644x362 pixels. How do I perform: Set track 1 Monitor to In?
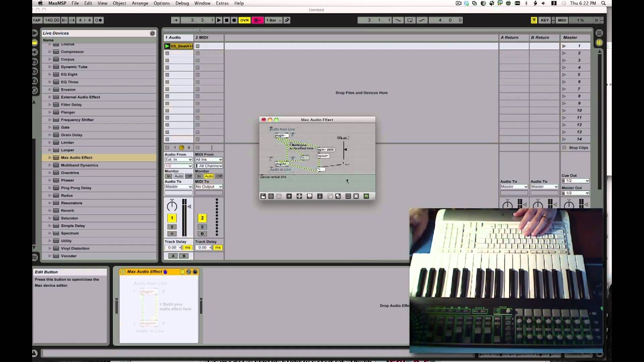[x=169, y=176]
